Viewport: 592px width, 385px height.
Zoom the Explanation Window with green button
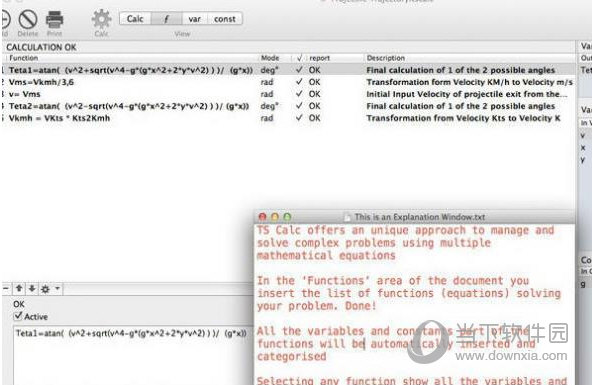287,217
